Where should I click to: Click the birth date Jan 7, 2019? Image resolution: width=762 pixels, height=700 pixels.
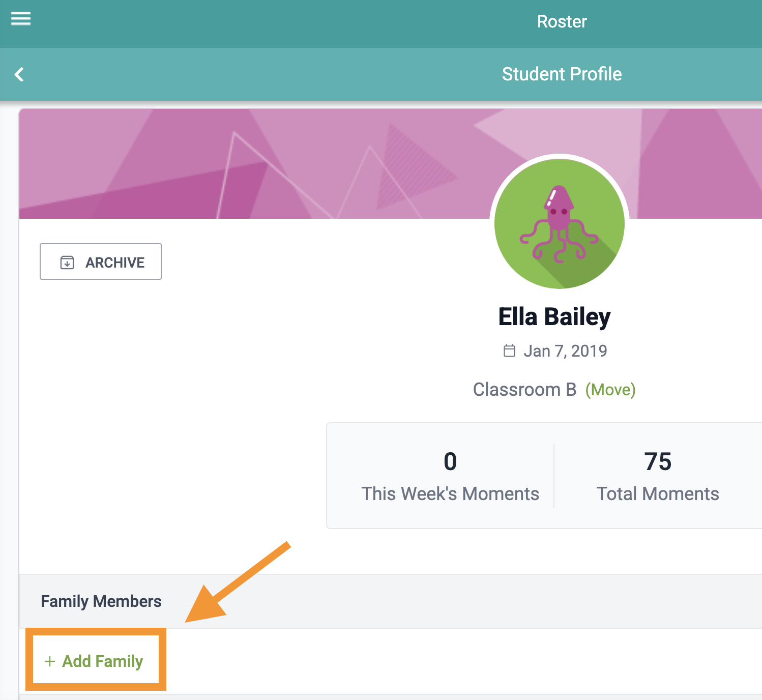click(x=565, y=351)
